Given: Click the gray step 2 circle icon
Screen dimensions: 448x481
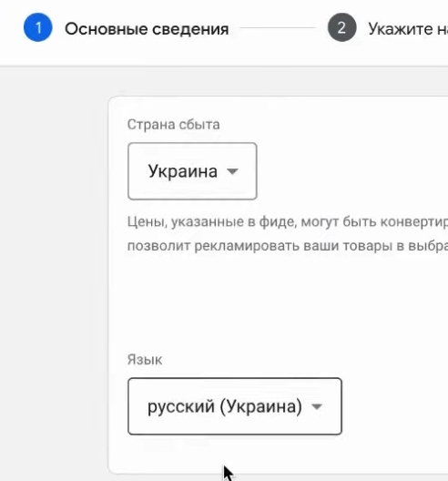Looking at the screenshot, I should coord(341,27).
